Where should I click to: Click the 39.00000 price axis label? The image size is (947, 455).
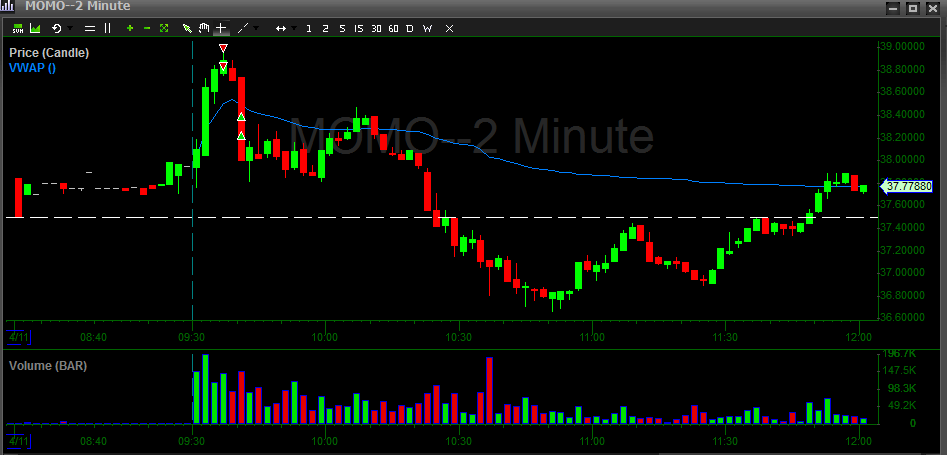[x=902, y=47]
